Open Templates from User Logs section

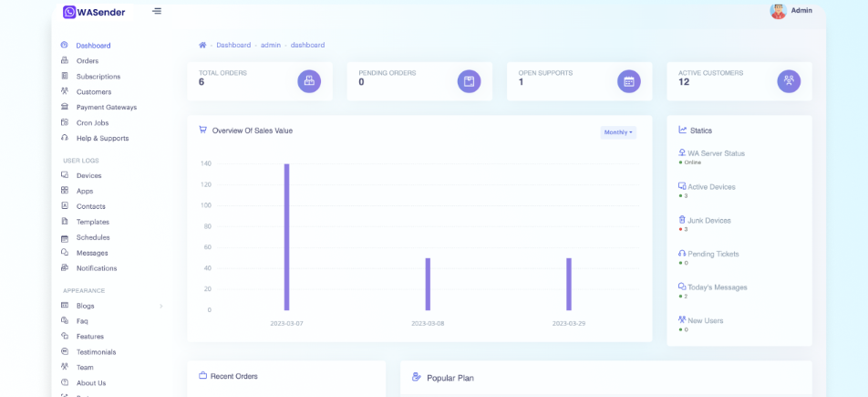(x=92, y=222)
